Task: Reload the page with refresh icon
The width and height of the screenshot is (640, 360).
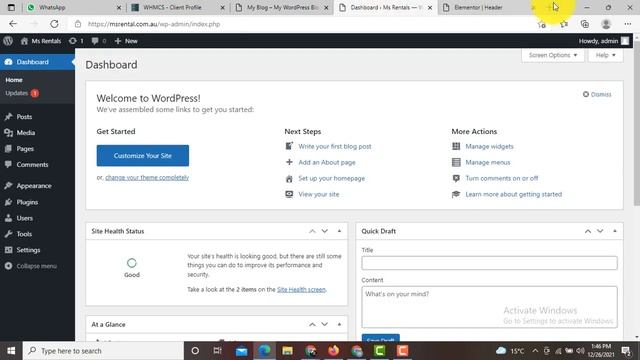Action: 54,24
